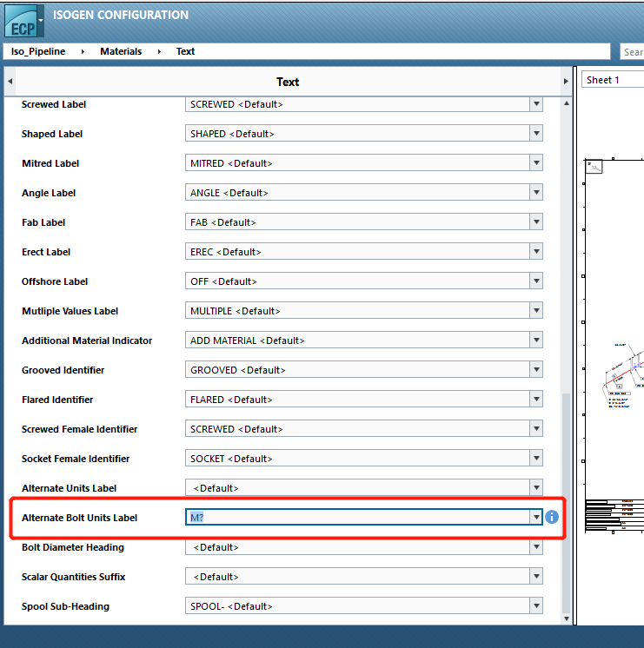The image size is (644, 648).
Task: Open the Offshore Label dropdown
Action: coord(536,281)
